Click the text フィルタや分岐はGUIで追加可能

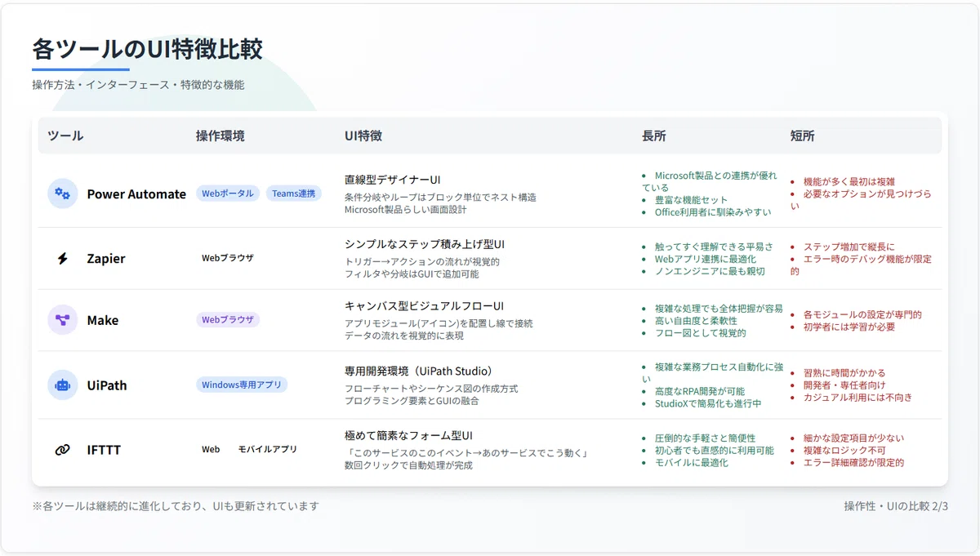[x=412, y=274]
